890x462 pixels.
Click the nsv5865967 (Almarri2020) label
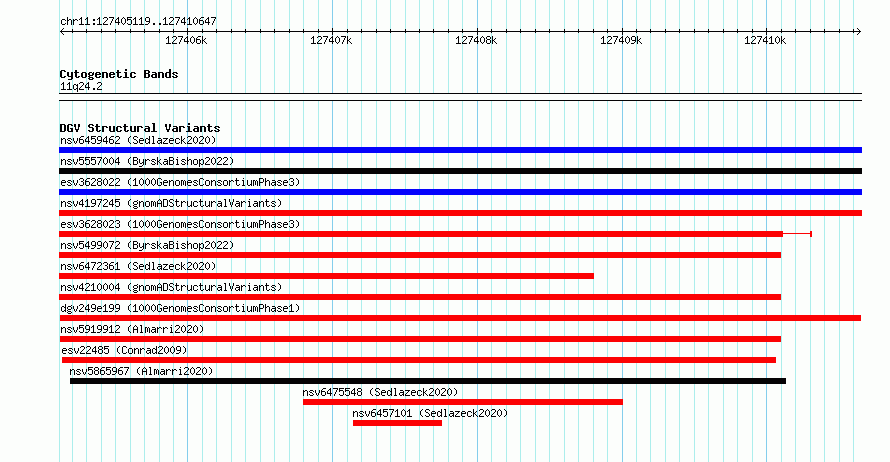pos(141,371)
